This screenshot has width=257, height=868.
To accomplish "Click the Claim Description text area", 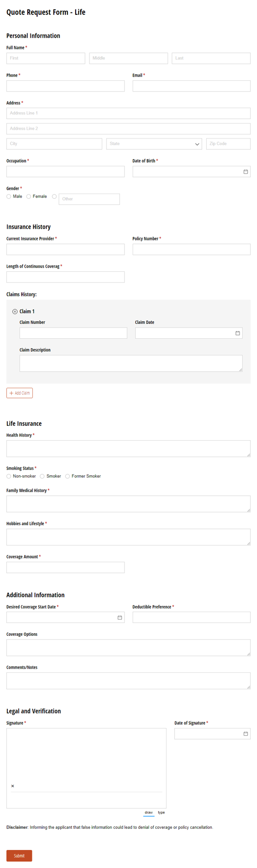I will [x=131, y=363].
